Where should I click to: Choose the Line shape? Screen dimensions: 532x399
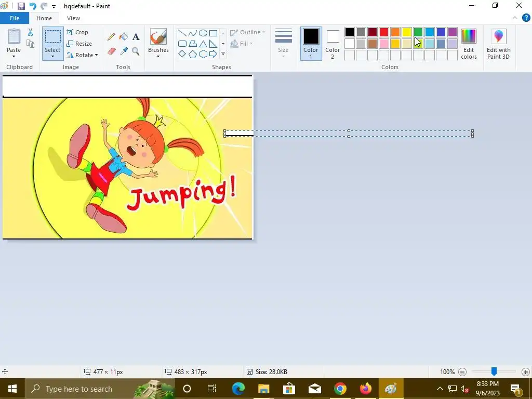(x=182, y=33)
